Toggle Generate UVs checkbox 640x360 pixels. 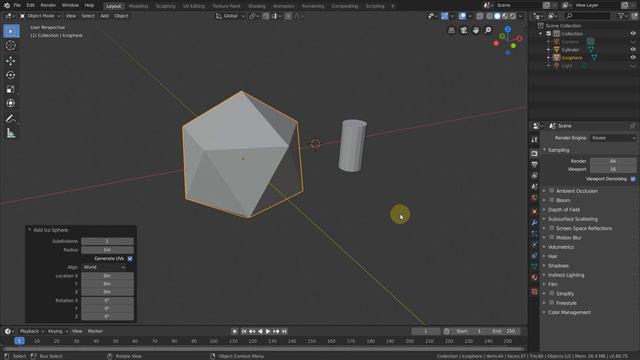click(x=130, y=258)
